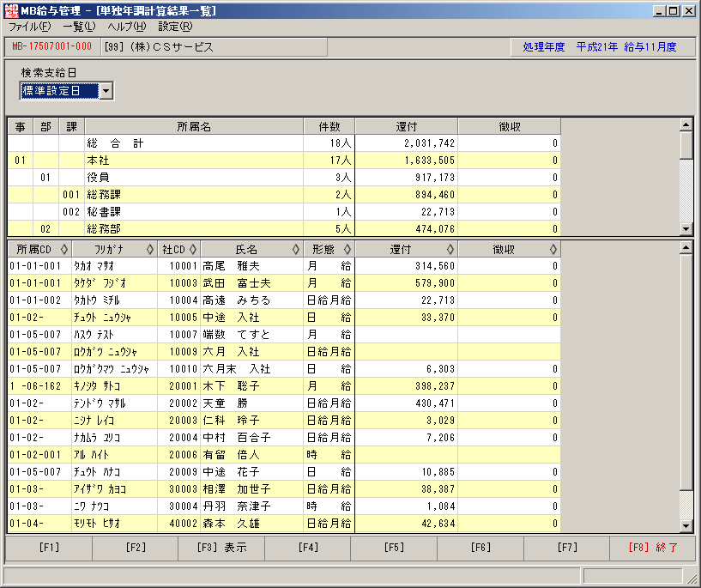Select employee 木下 聡子 row
The image size is (701, 588).
(x=284, y=386)
